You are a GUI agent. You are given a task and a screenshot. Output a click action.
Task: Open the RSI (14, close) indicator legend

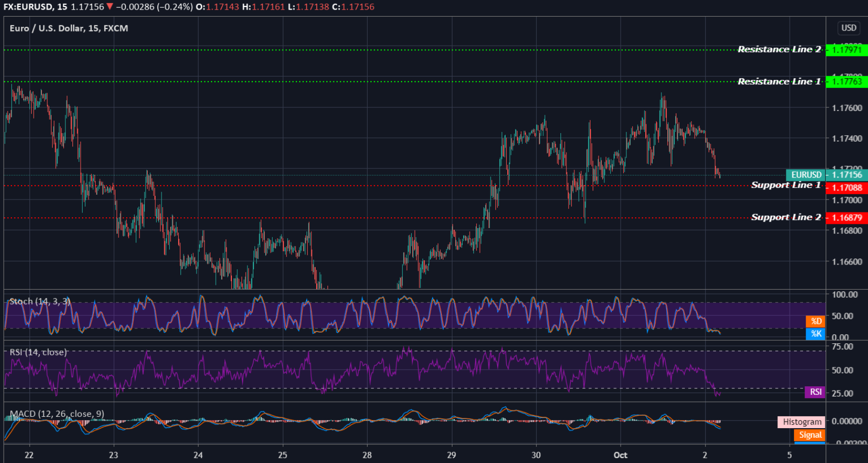(38, 352)
